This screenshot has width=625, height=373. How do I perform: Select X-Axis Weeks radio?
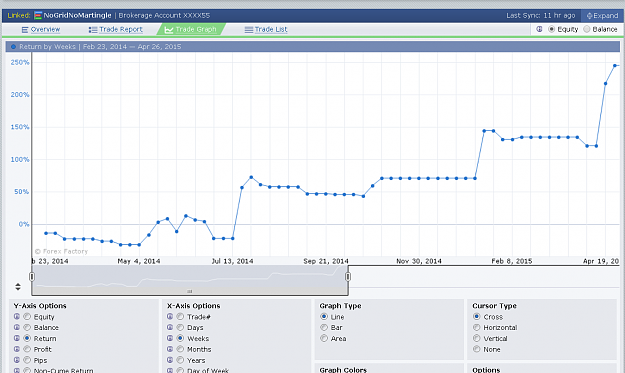point(180,338)
